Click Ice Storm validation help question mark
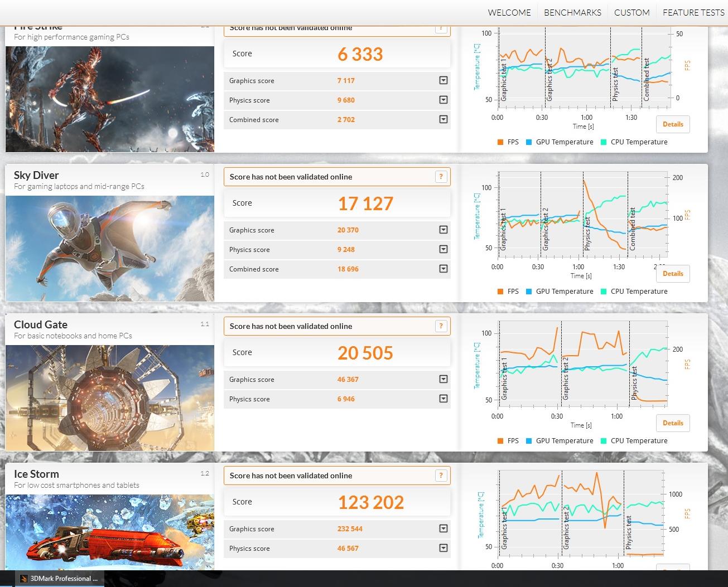 coord(441,476)
